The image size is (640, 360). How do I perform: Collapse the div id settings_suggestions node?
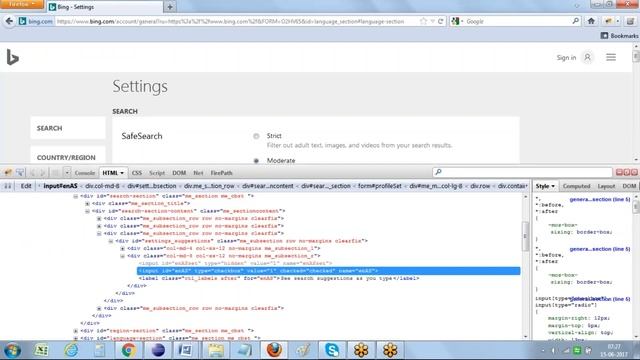(x=111, y=241)
